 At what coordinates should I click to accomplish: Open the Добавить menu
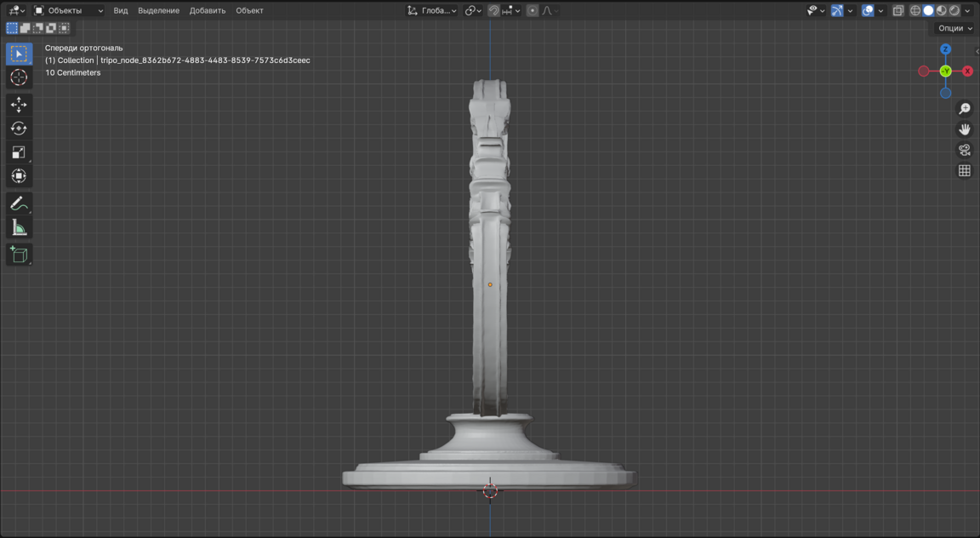208,11
